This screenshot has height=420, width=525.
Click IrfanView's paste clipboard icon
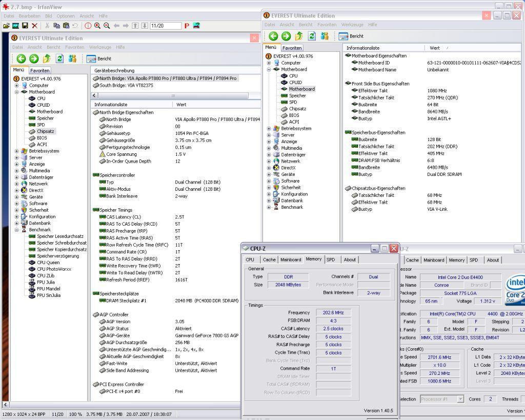(x=66, y=26)
